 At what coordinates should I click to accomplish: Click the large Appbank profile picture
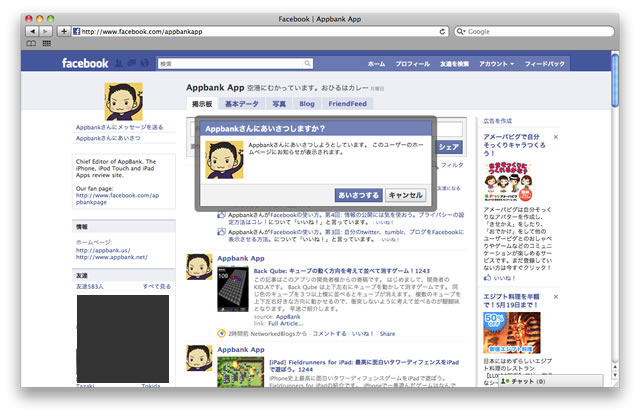coord(124,101)
